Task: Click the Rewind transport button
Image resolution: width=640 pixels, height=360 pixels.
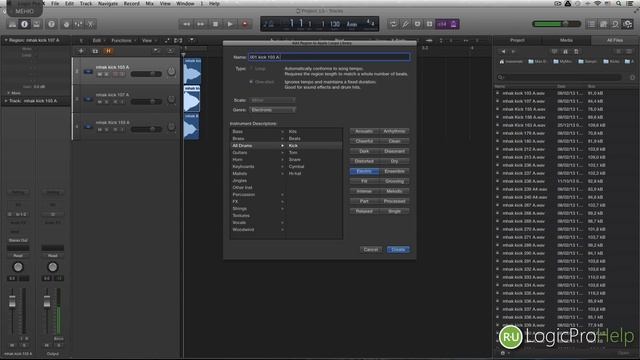Action: 186,24
